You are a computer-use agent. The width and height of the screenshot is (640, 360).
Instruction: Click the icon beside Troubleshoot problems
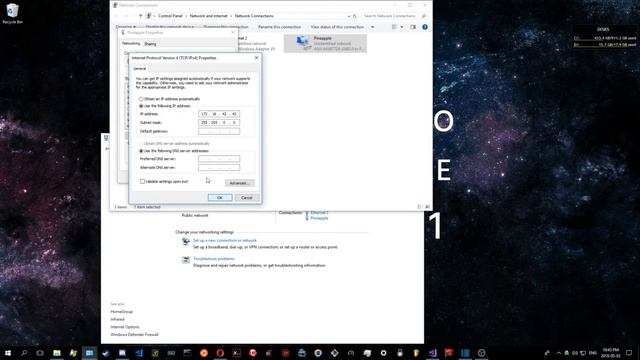click(186, 260)
